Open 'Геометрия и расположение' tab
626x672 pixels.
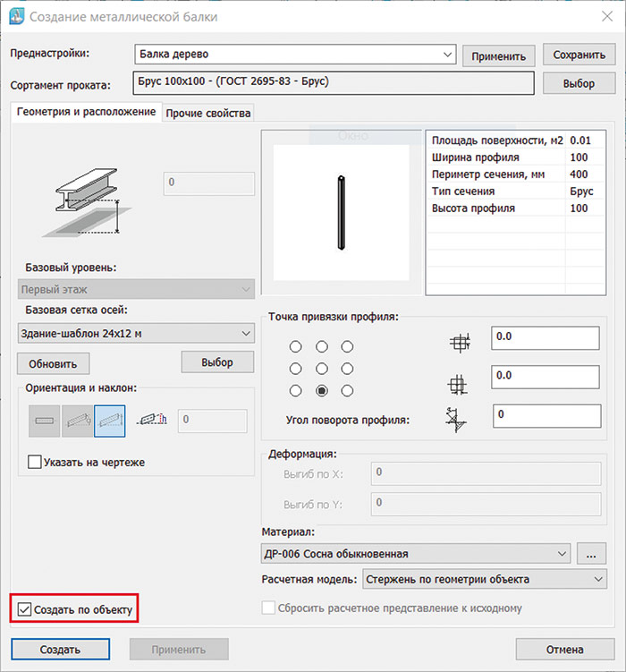click(x=87, y=112)
